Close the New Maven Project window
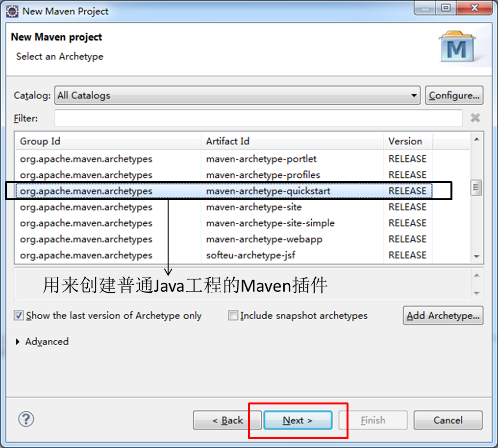The width and height of the screenshot is (498, 448). [474, 8]
